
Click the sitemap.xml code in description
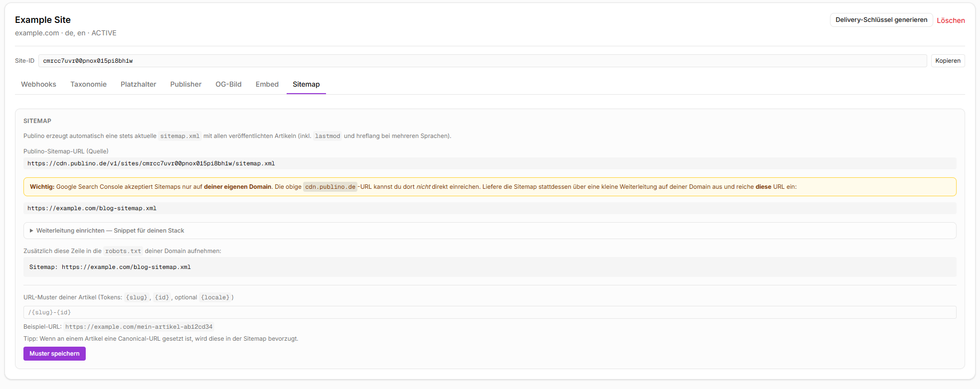point(179,136)
